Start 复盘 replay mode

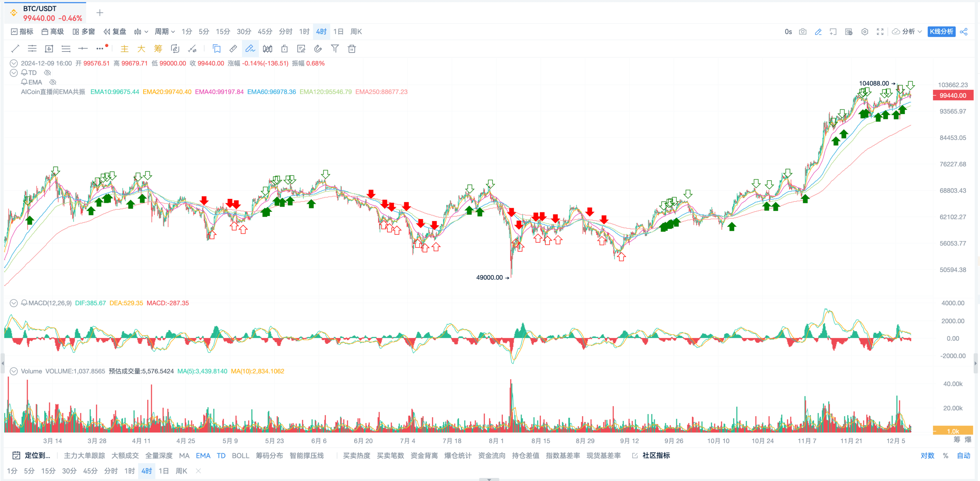tap(115, 32)
